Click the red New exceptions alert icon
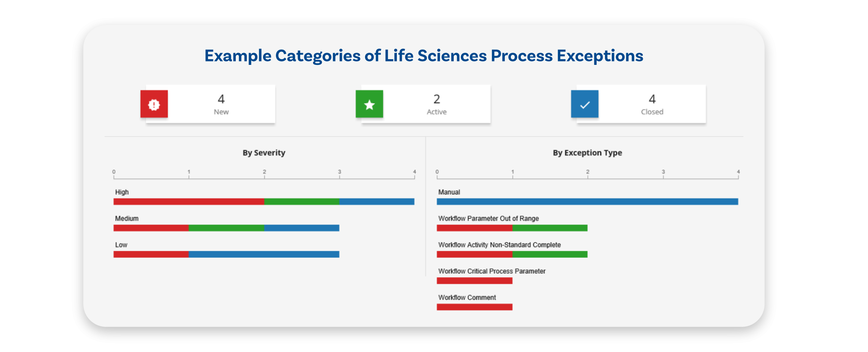868x352 pixels. (154, 104)
